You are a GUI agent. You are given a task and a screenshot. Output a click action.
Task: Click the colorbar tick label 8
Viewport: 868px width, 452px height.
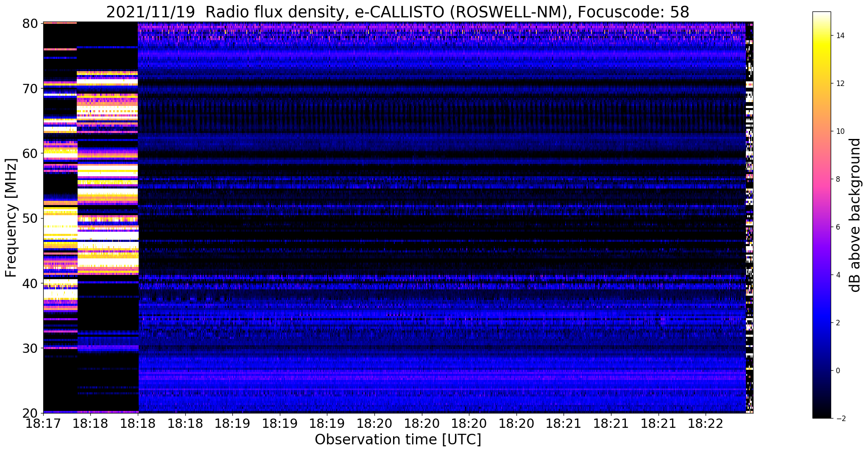pyautogui.click(x=837, y=179)
